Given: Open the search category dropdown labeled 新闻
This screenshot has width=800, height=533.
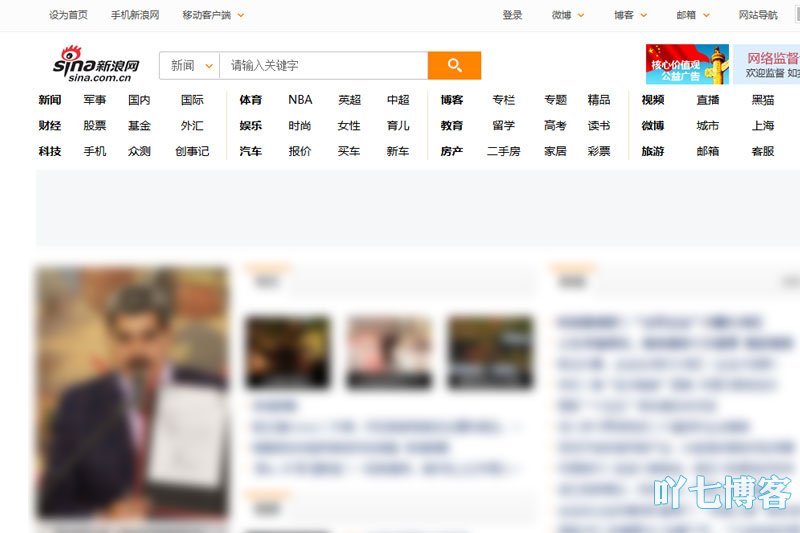Looking at the screenshot, I should point(190,65).
